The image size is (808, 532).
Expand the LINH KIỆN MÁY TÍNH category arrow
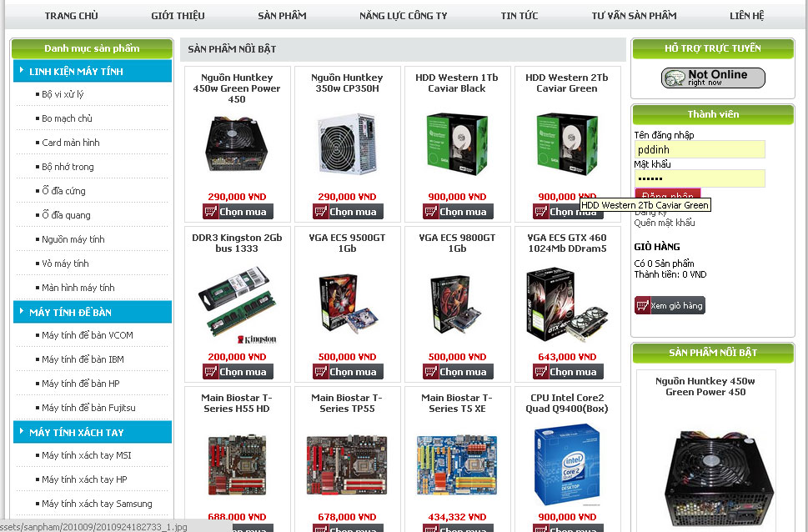coord(21,70)
